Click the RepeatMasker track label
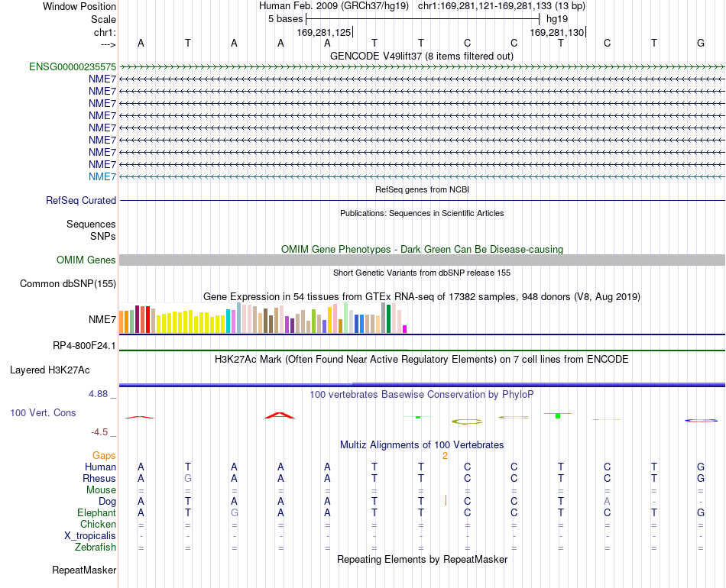This screenshot has width=726, height=588. click(84, 570)
